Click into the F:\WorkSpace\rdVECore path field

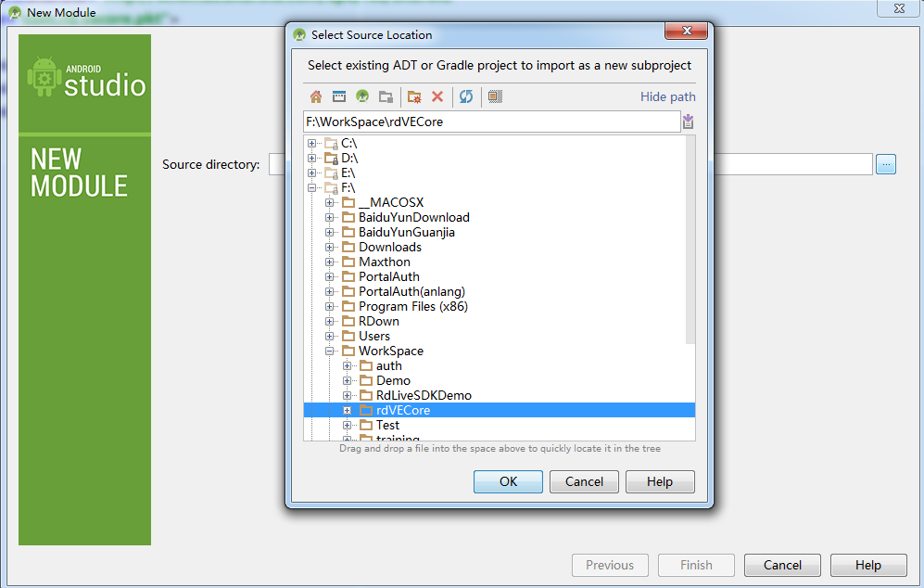tap(491, 122)
